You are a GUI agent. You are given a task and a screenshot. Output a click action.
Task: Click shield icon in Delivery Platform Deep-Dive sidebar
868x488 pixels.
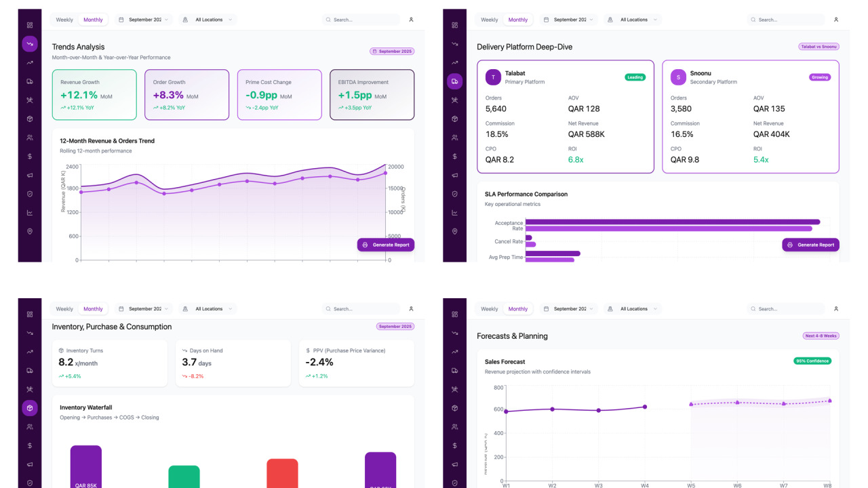click(x=454, y=194)
